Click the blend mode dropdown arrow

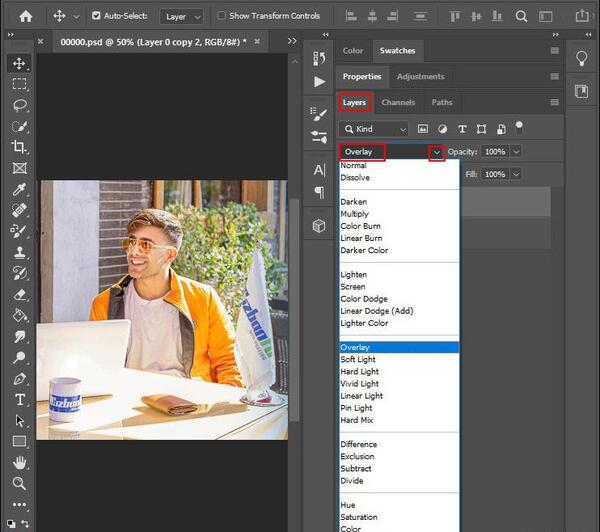point(437,153)
